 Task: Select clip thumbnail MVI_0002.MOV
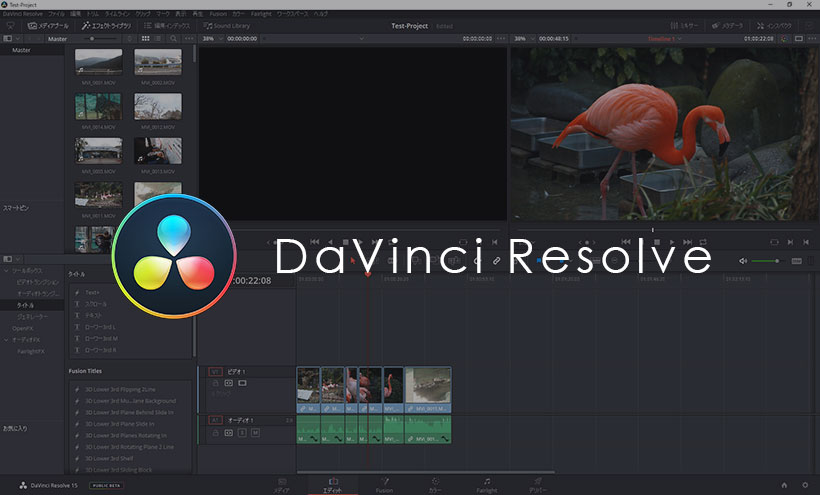[x=157, y=62]
